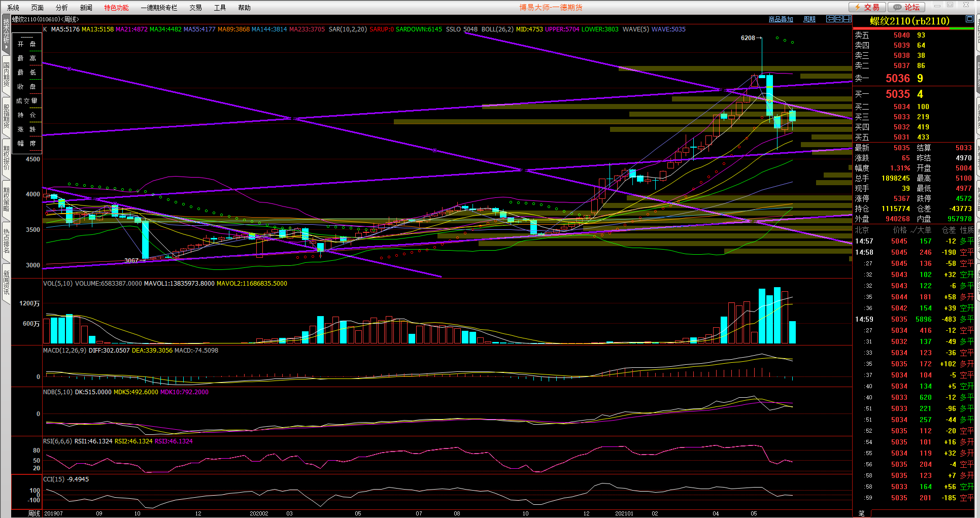Viewport: 980px width, 518px height.
Task: Open the 一德期货专栏 menu
Action: 159,8
